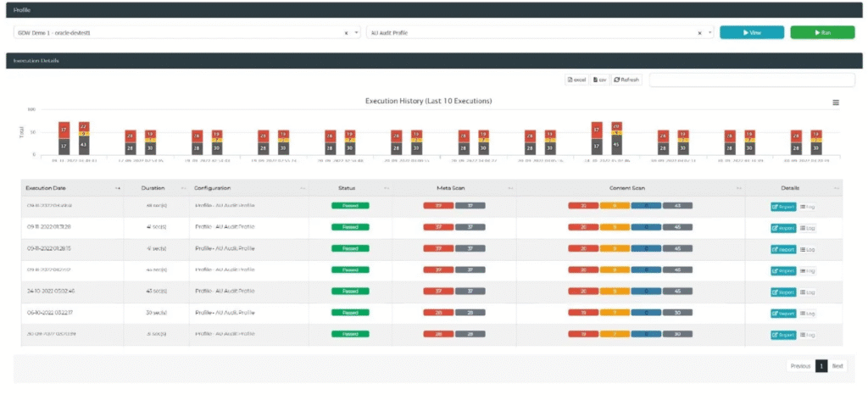Click the blue View button

(x=752, y=33)
